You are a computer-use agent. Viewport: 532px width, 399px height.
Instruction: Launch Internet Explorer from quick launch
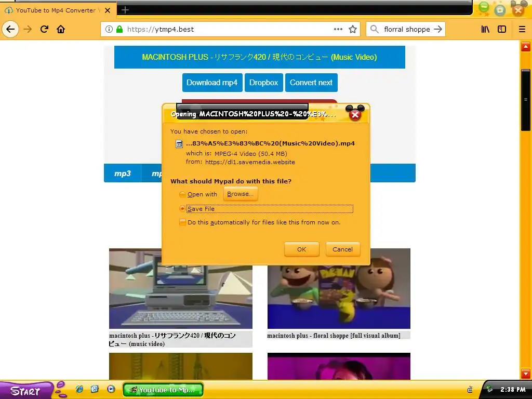coord(79,389)
